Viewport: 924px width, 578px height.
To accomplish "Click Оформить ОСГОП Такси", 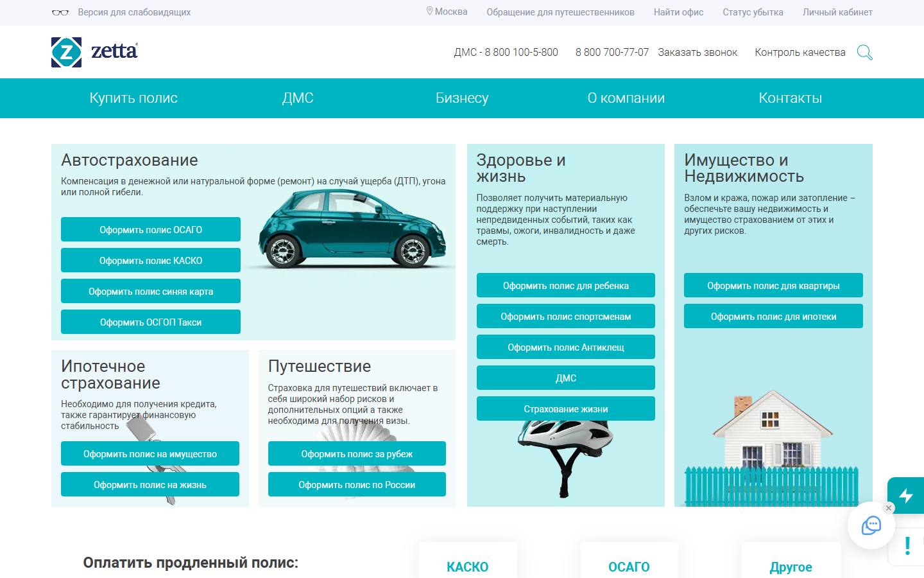I will tap(151, 322).
